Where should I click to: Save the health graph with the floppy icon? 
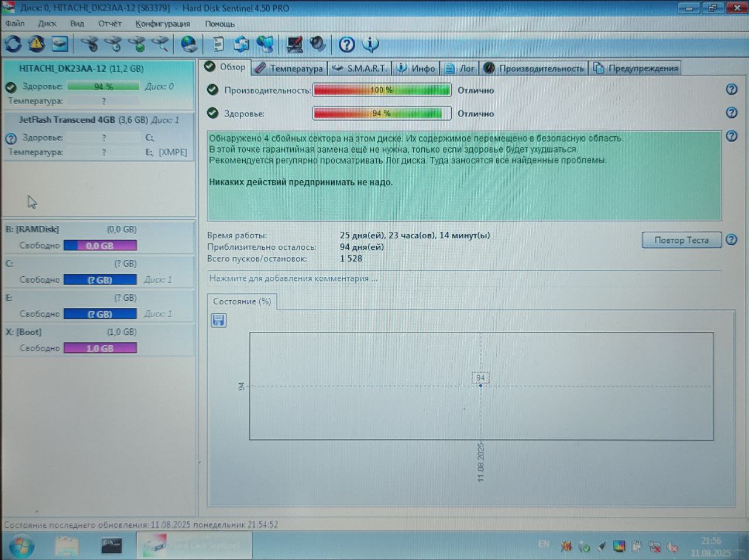(x=219, y=320)
